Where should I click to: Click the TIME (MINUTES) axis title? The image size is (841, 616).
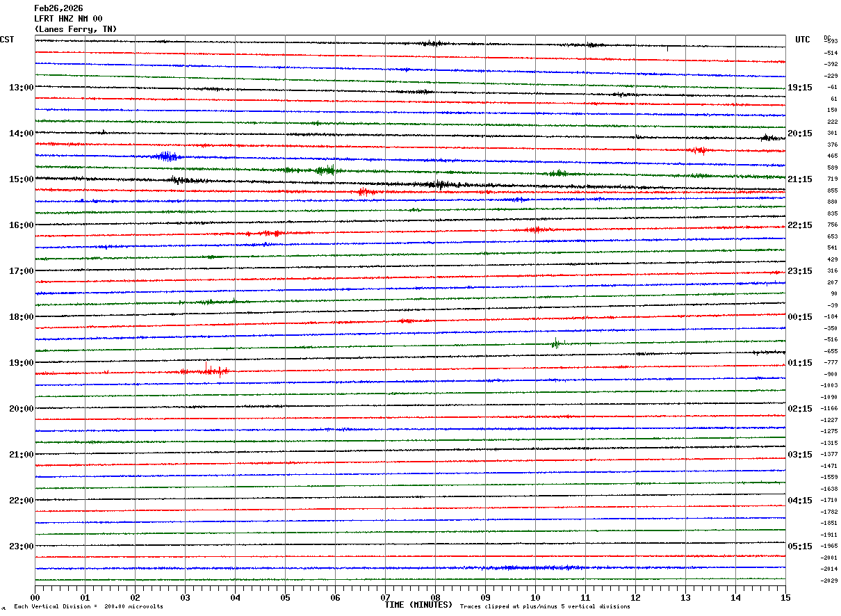click(418, 605)
